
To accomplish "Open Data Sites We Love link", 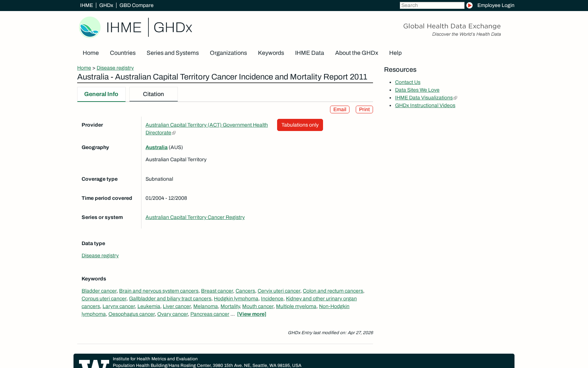I will [417, 90].
